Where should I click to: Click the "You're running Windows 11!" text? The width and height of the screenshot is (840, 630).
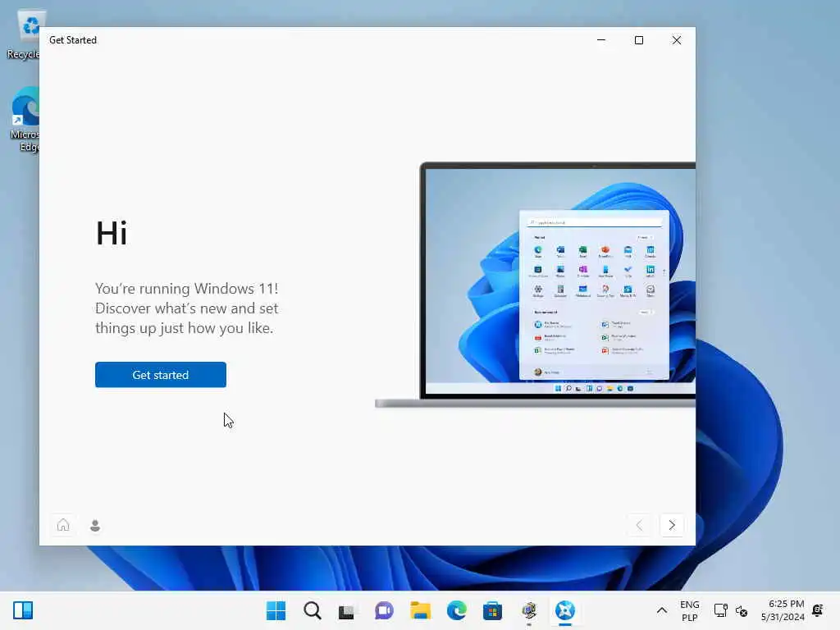tap(186, 289)
